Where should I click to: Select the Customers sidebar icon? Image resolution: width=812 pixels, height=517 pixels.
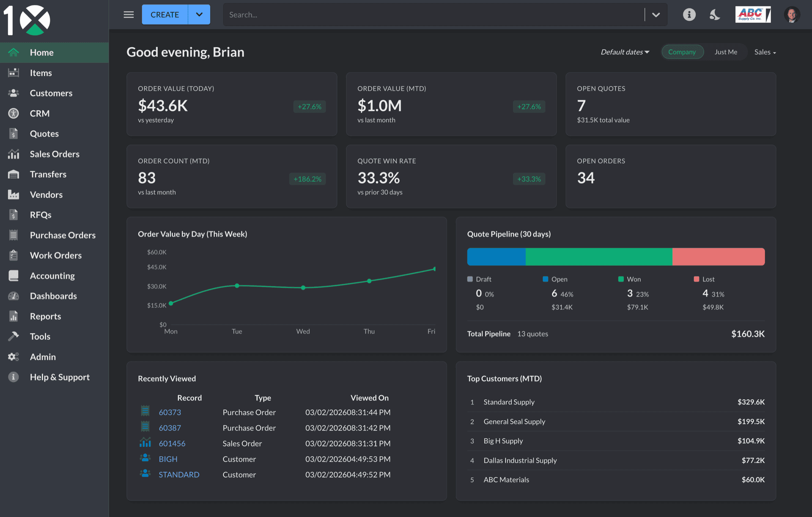14,93
